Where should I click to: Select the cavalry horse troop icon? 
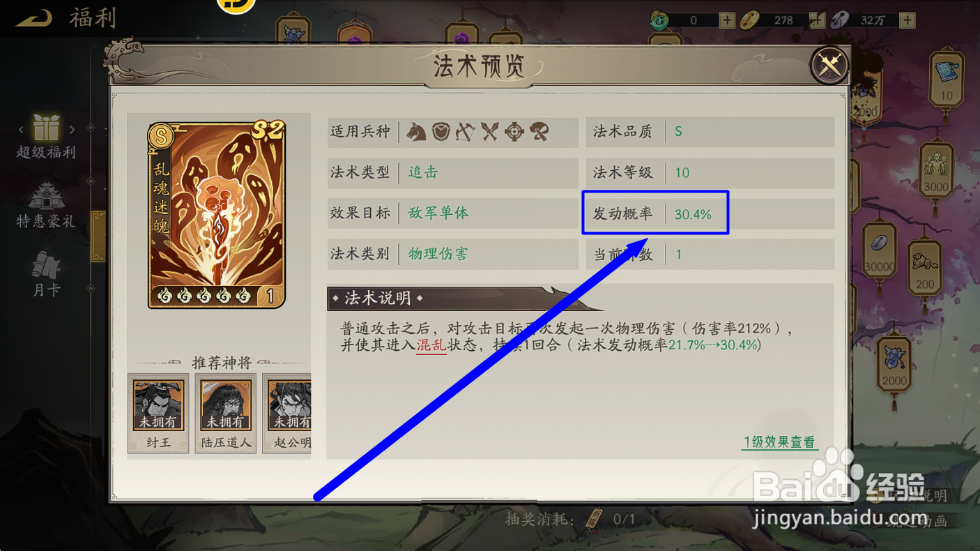(x=416, y=131)
